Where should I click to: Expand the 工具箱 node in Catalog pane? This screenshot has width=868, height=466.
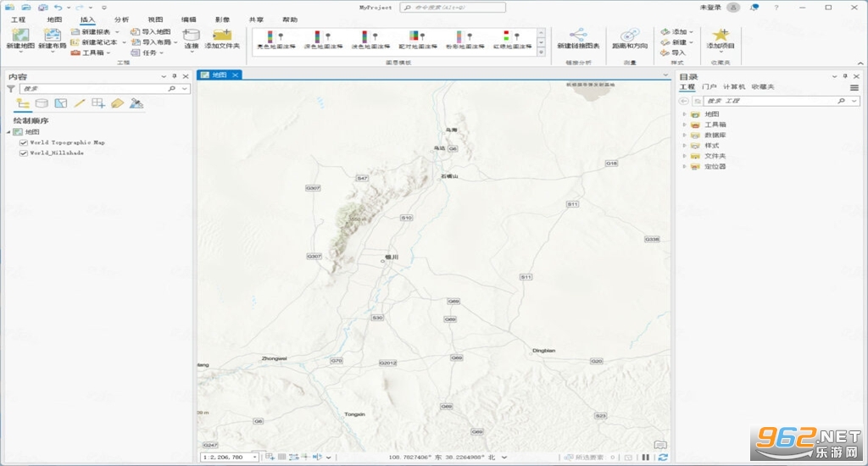[684, 125]
